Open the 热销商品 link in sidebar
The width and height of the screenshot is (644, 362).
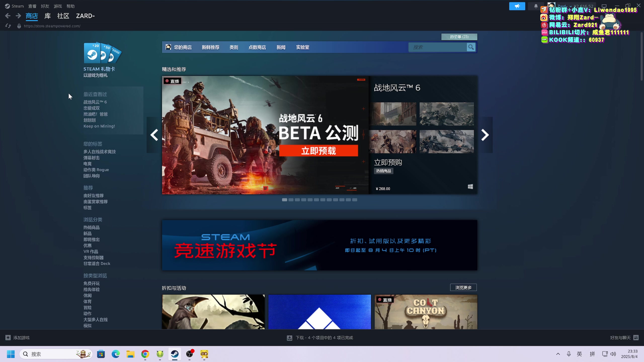(x=92, y=228)
